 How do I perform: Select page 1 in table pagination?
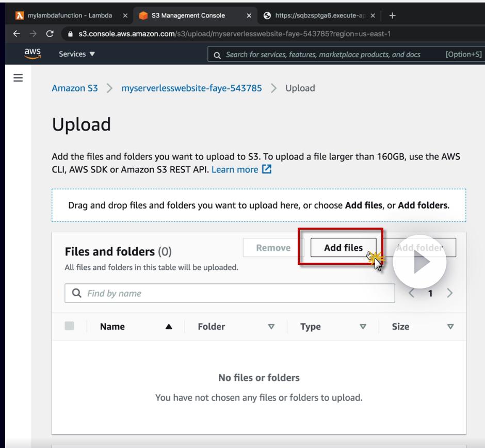430,293
